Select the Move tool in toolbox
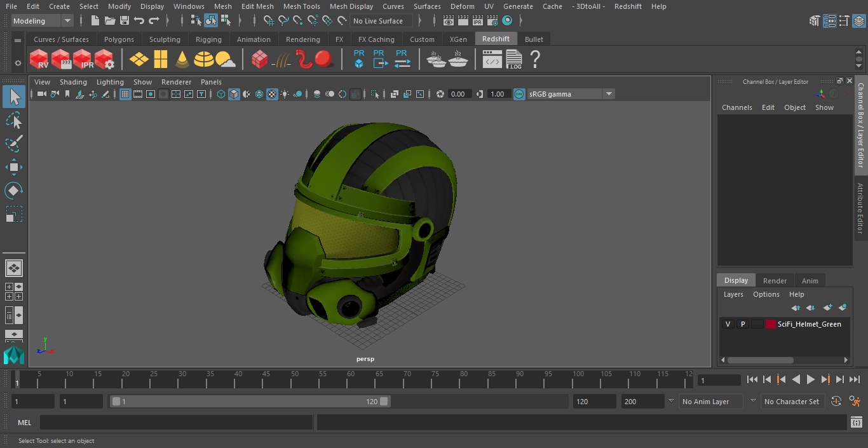Screen dimensions: 868x448 point(13,168)
